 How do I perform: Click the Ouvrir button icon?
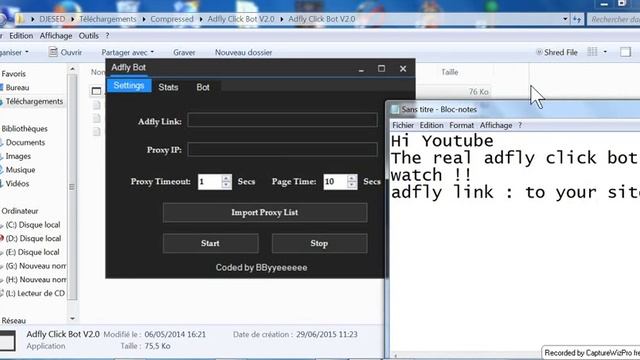coord(53,52)
